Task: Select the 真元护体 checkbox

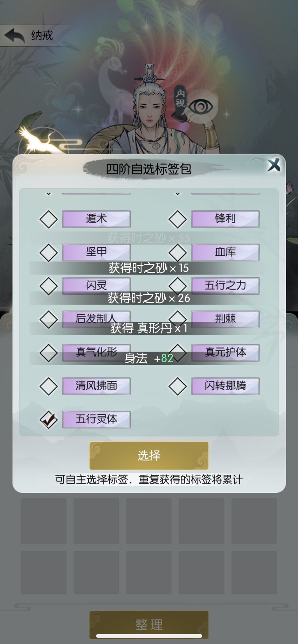Action: pos(178,352)
